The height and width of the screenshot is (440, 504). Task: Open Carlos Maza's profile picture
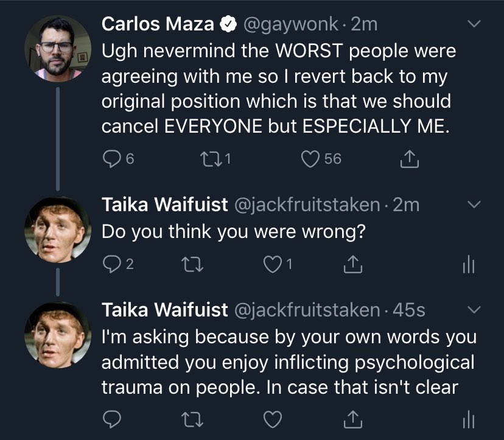coord(58,48)
